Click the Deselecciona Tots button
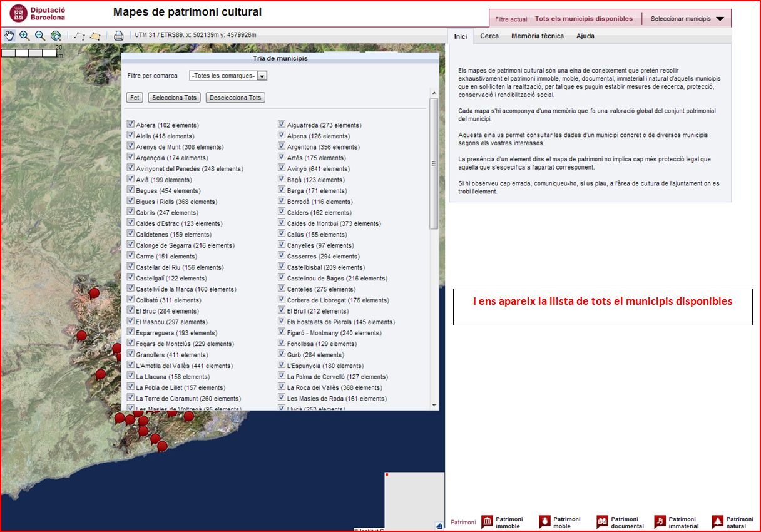 pyautogui.click(x=235, y=98)
